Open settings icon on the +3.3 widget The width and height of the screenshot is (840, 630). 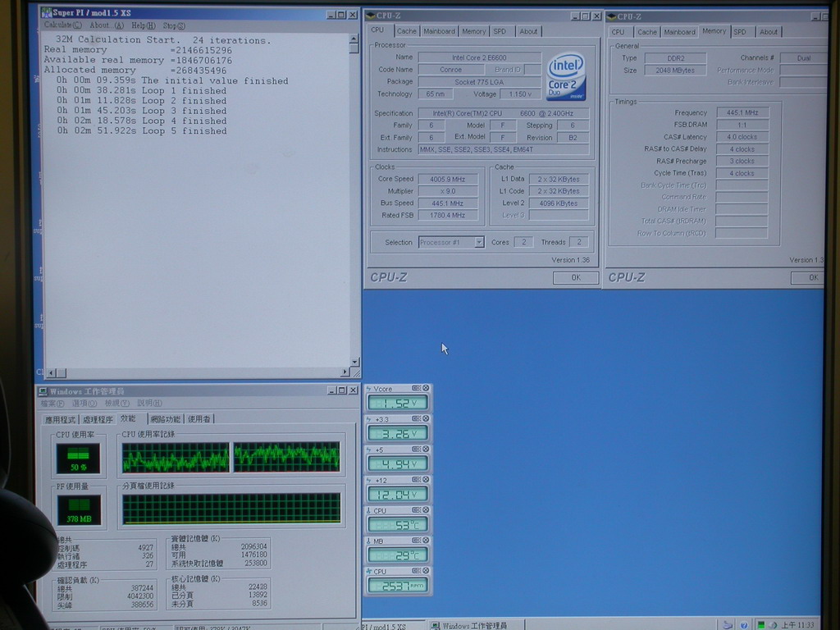(x=416, y=419)
